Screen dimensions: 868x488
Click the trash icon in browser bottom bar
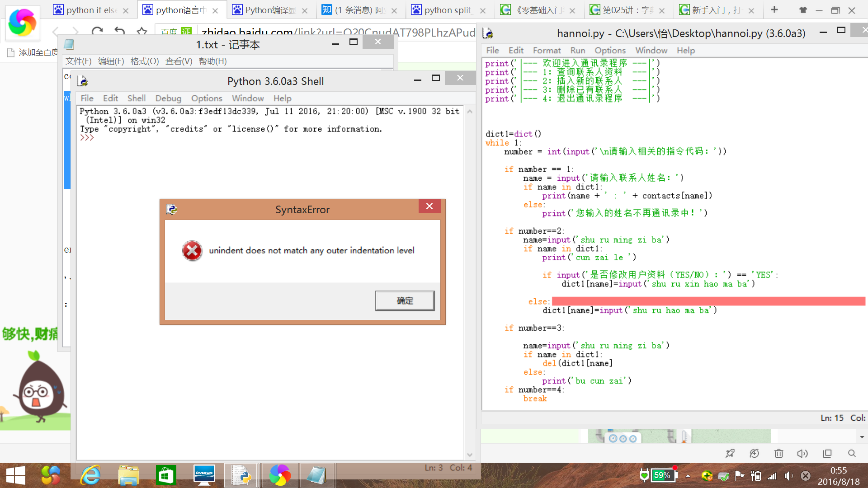coord(778,453)
